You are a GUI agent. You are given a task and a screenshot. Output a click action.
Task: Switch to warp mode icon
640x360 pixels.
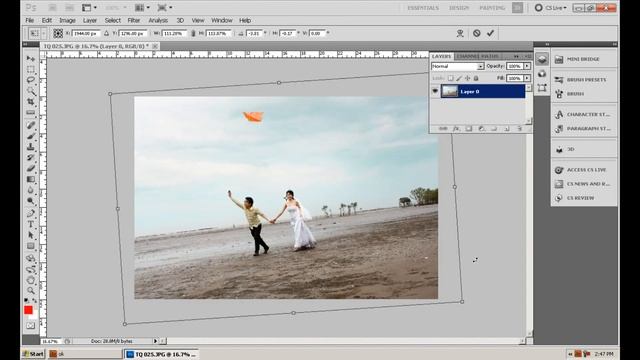coord(460,33)
